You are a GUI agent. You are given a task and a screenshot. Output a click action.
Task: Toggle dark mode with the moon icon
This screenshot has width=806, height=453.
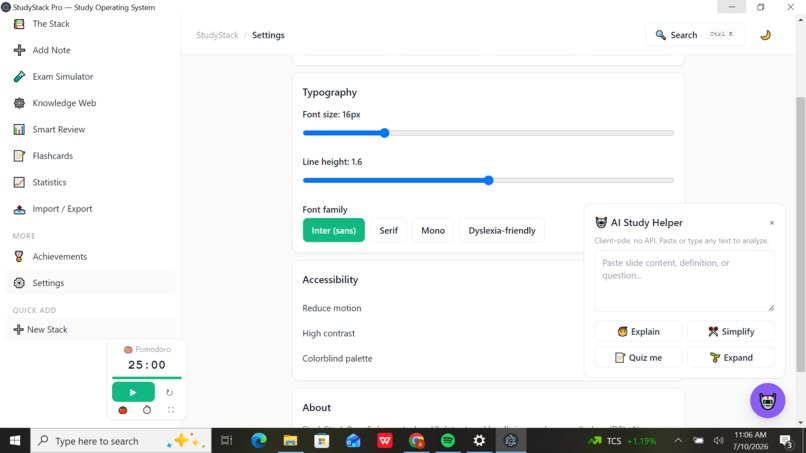[x=765, y=35]
